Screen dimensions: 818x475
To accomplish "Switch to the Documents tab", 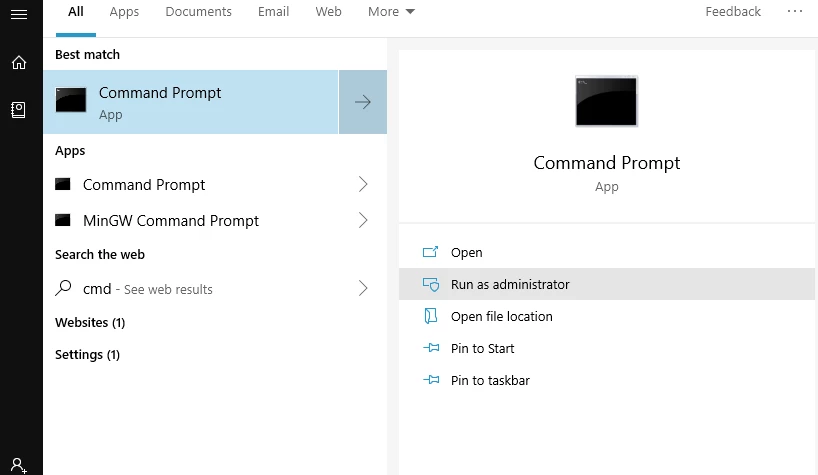I will (198, 11).
